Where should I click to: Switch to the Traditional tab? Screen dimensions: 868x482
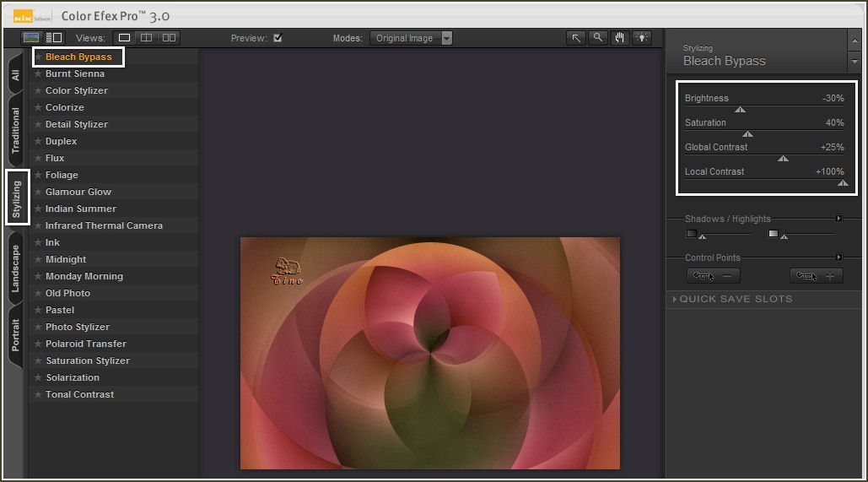click(x=15, y=131)
